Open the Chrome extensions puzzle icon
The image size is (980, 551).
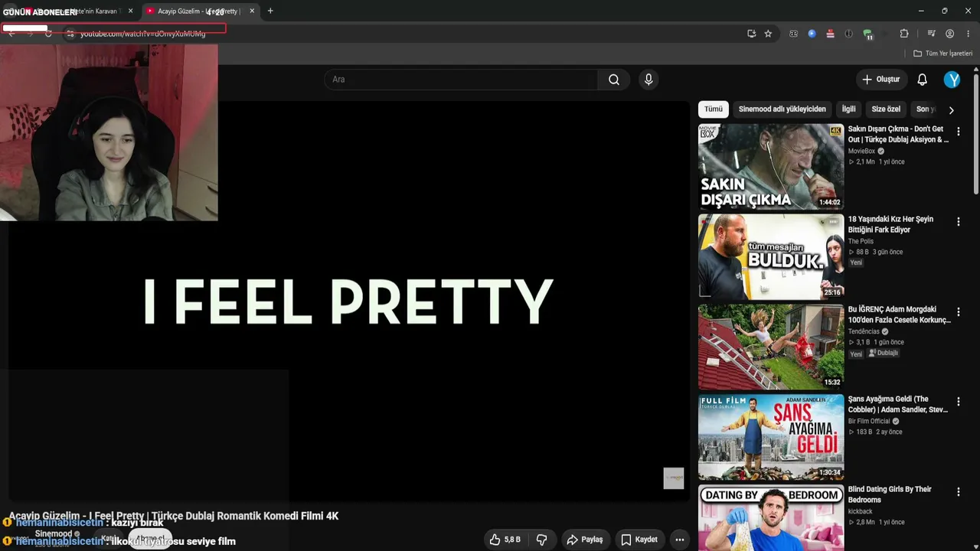click(x=904, y=34)
